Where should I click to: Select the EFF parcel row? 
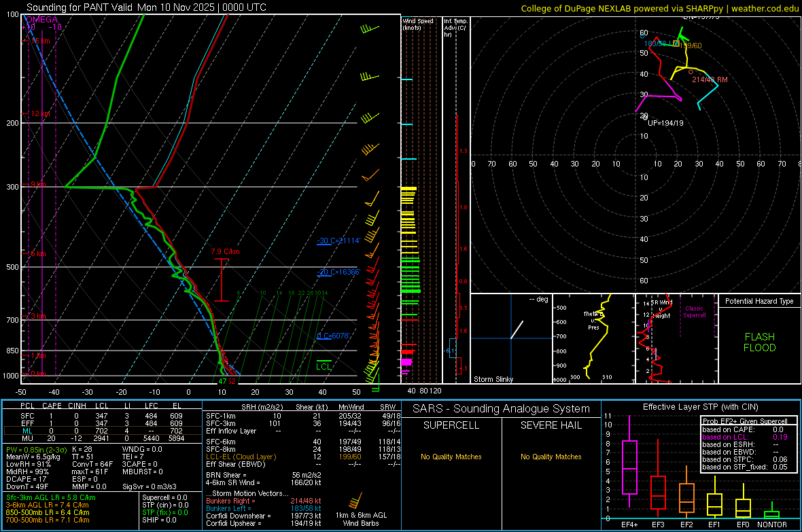point(102,423)
